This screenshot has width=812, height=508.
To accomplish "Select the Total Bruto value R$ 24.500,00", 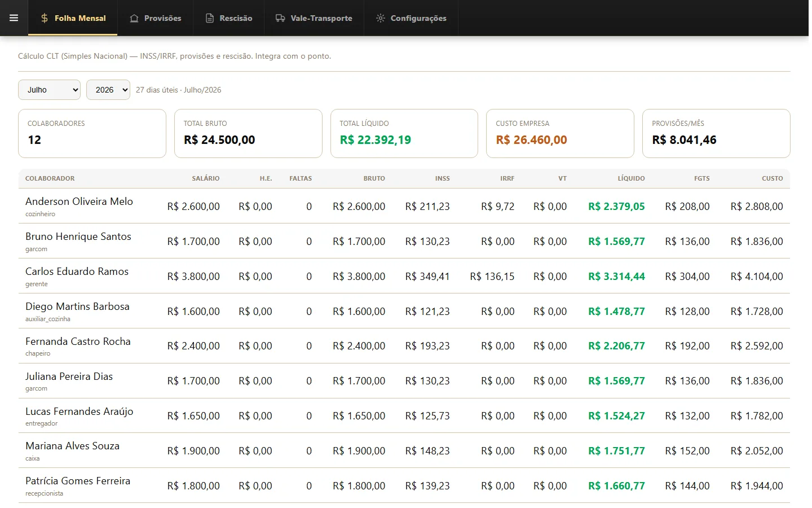I will (219, 140).
